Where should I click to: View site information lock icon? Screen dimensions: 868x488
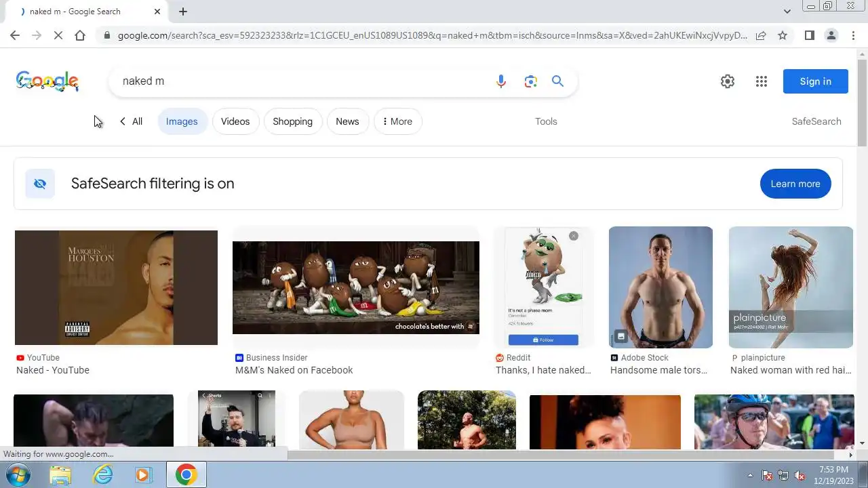pos(106,35)
